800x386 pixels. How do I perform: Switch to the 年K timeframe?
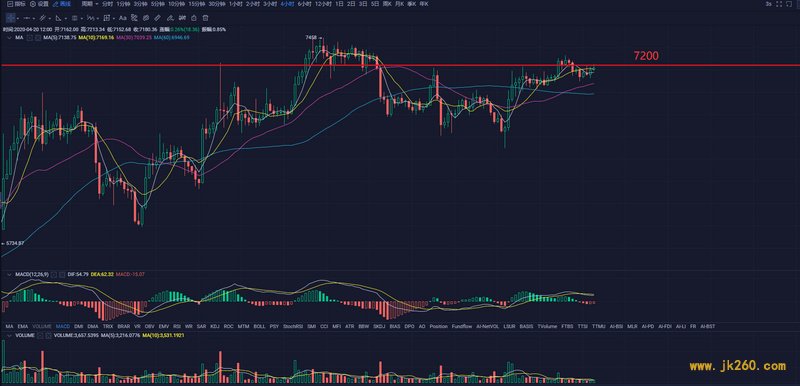(424, 4)
